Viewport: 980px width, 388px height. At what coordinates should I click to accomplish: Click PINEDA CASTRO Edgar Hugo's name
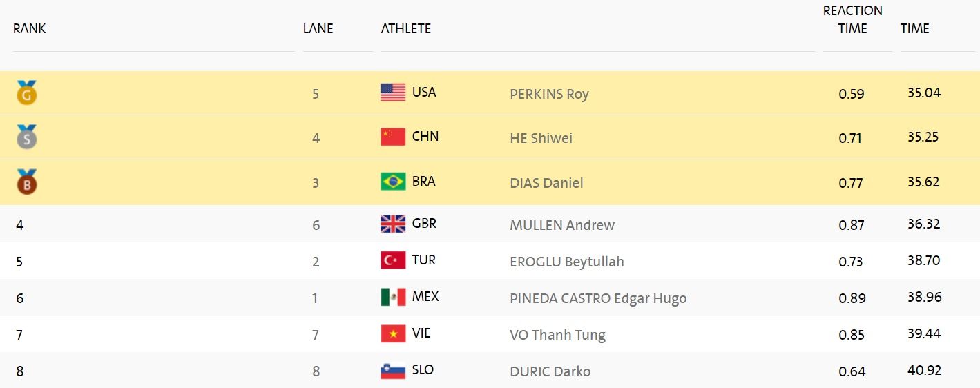(x=598, y=298)
